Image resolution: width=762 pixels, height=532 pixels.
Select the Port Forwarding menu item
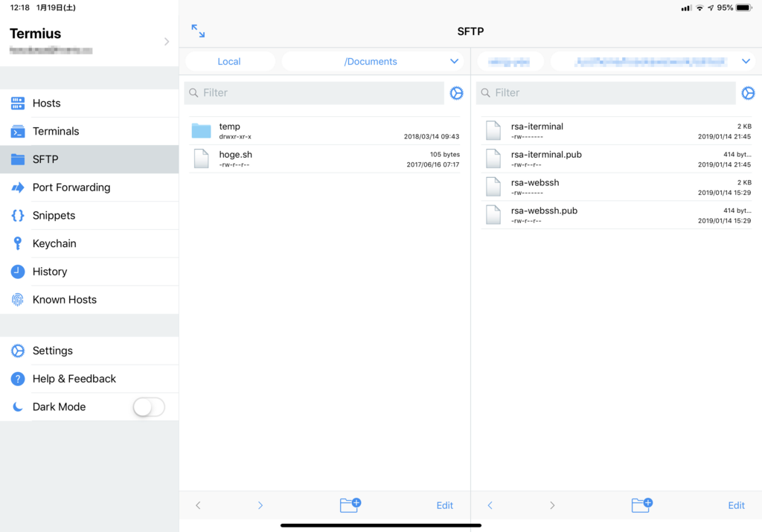[x=89, y=188]
